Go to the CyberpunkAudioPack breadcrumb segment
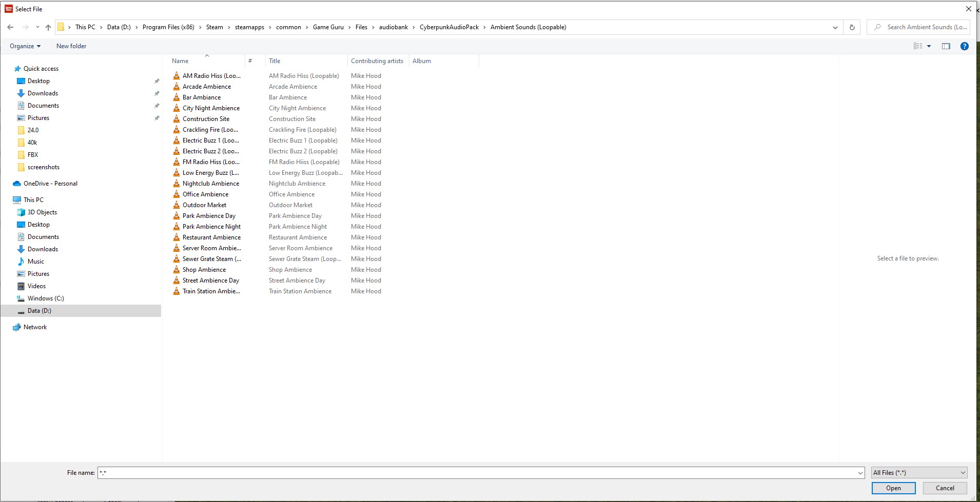 click(449, 27)
